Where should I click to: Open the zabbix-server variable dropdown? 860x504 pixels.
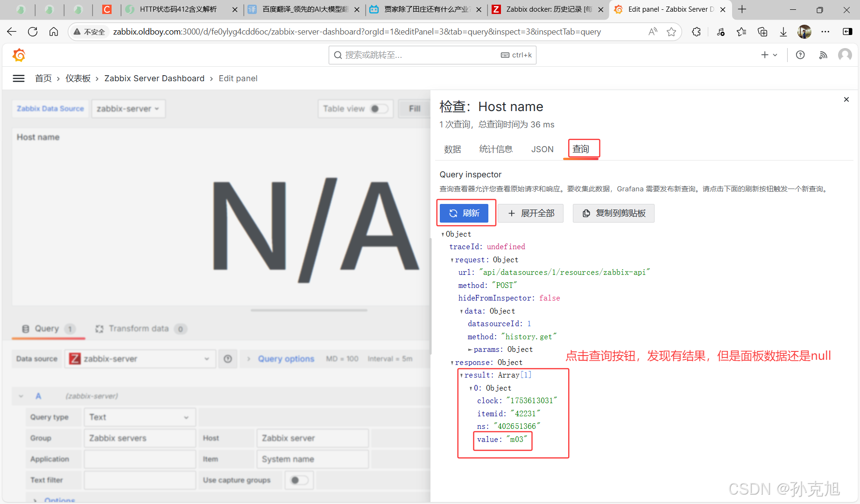click(x=128, y=109)
